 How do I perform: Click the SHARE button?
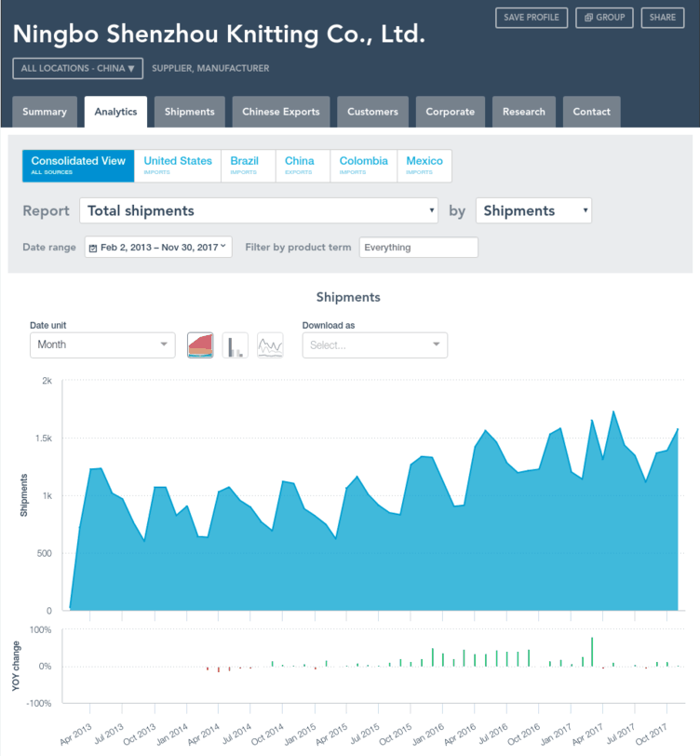click(663, 18)
